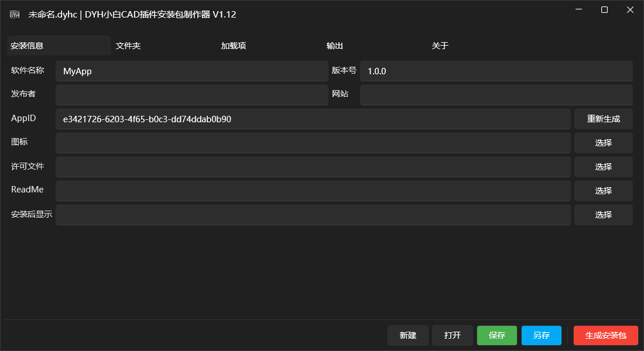
Task: Click the 新建 button
Action: [408, 336]
